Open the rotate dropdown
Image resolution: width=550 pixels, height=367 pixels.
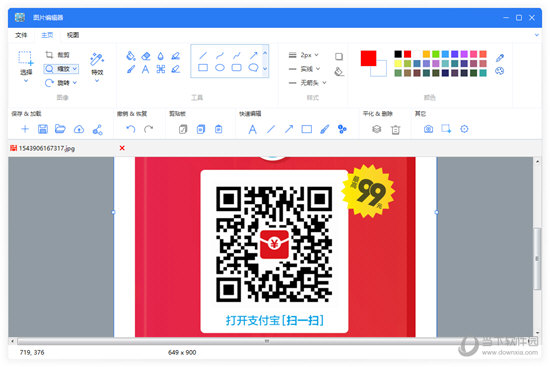point(61,83)
